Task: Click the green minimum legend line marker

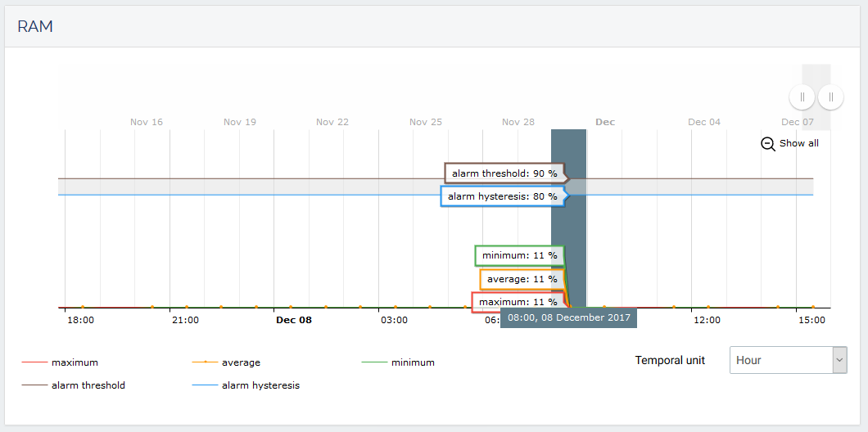Action: point(373,362)
